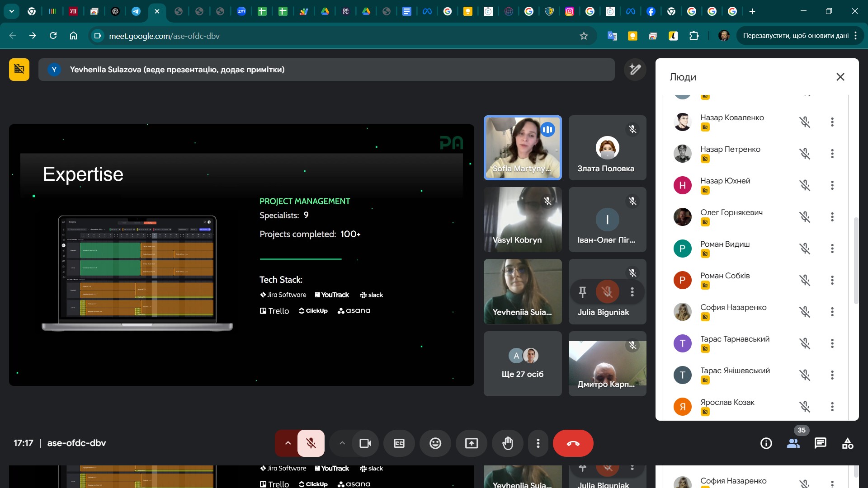Click the raise hand icon
This screenshot has height=488, width=868.
pos(508,443)
